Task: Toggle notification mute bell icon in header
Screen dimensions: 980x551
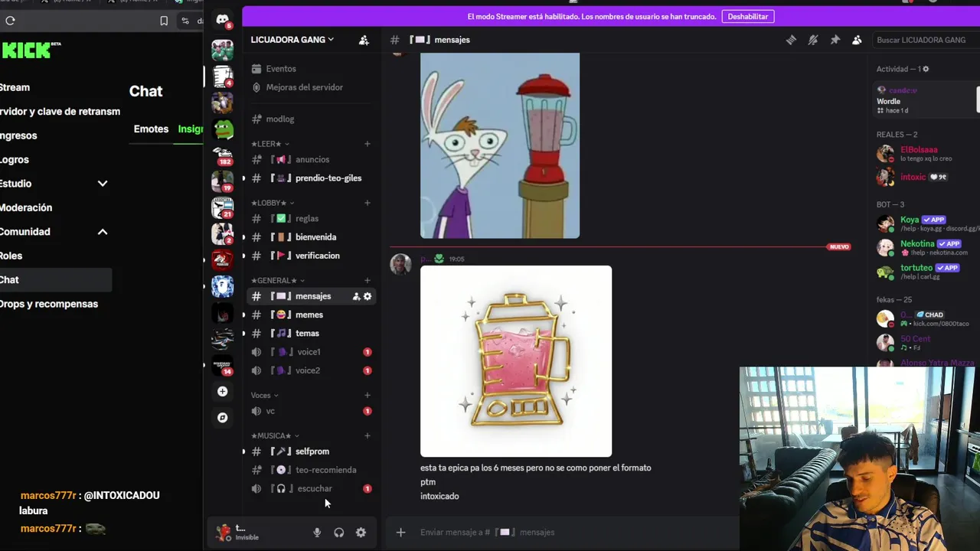Action: click(813, 40)
